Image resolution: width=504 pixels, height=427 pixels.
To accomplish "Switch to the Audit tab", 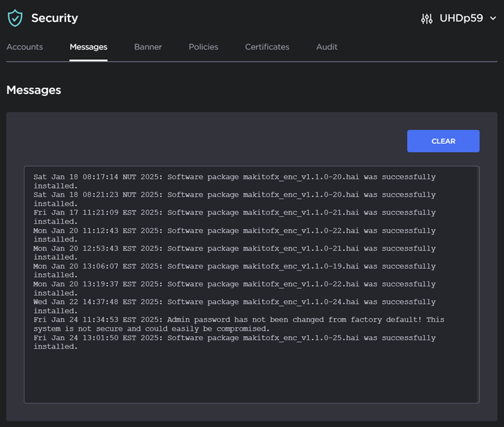I will [327, 47].
